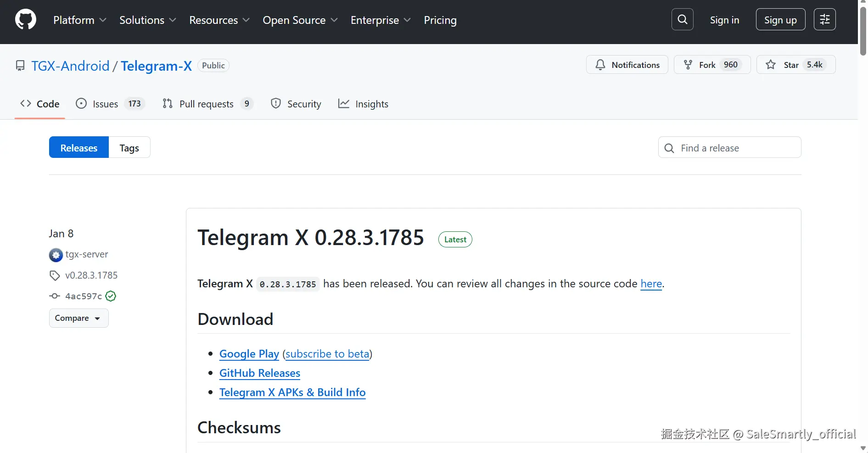Viewport: 868px width, 453px height.
Task: Expand the Platform menu
Action: coord(80,20)
